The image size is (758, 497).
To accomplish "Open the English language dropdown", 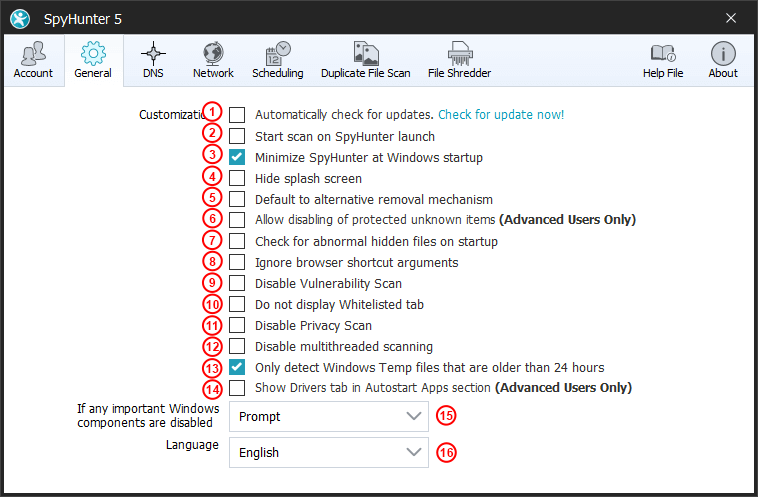I will pyautogui.click(x=329, y=452).
